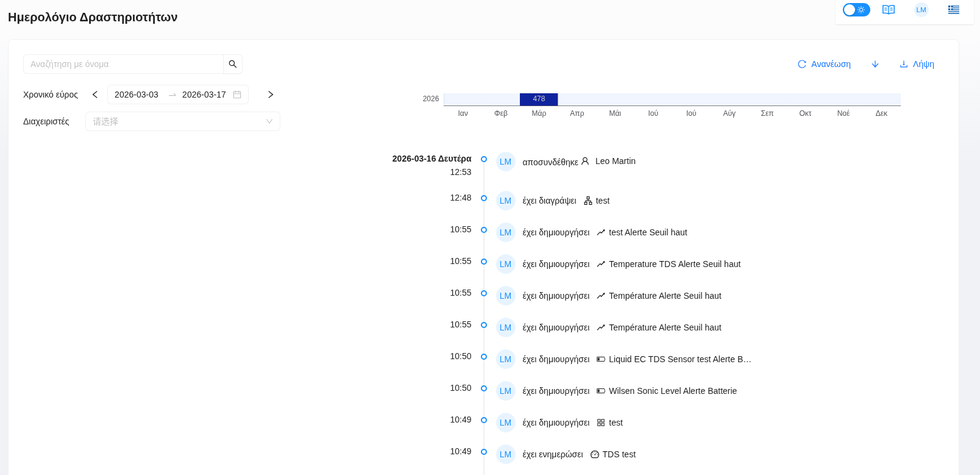Open the Leo Martin user entry

(x=615, y=161)
